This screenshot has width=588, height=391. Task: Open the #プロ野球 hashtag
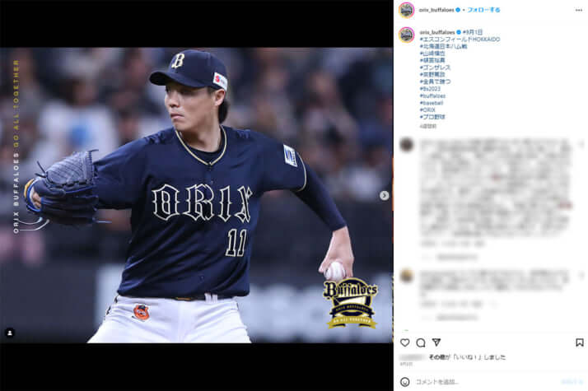(432, 117)
